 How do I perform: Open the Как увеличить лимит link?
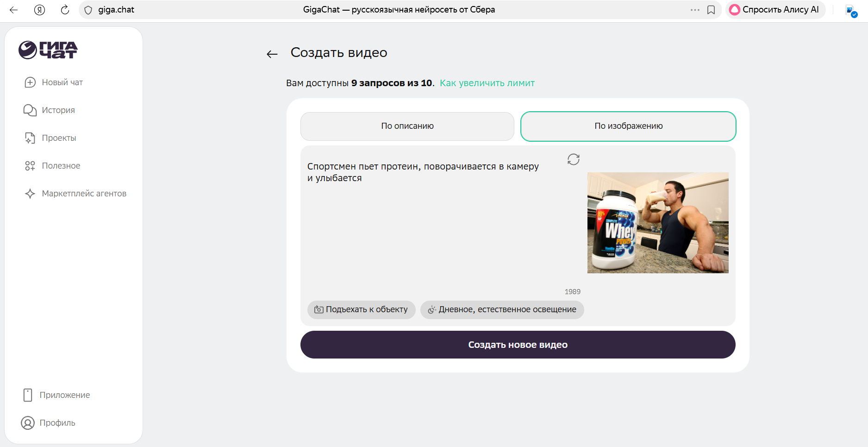[x=487, y=83]
